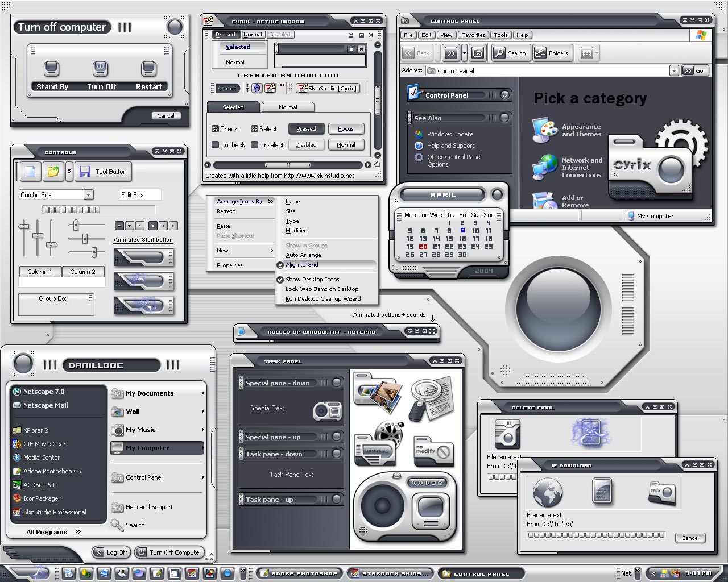Toggle the Check checkbox
Image resolution: width=728 pixels, height=582 pixels.
(215, 129)
